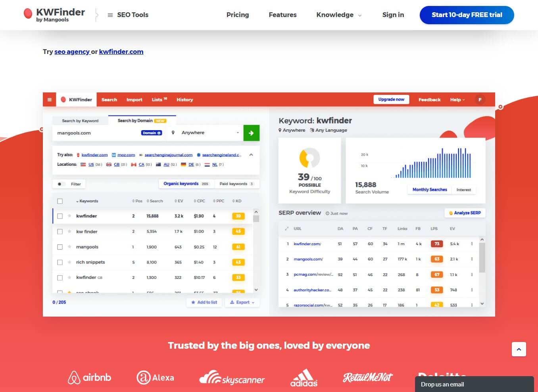Click the location pin icon
Screen dimensions: 538x392
[173, 133]
